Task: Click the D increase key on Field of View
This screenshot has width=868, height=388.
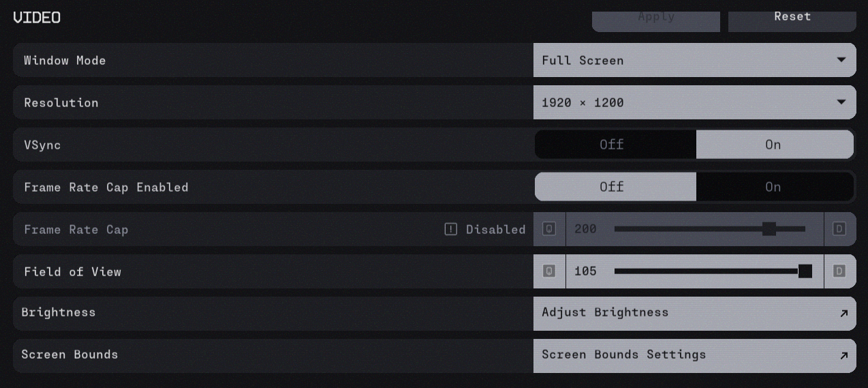Action: pos(839,271)
